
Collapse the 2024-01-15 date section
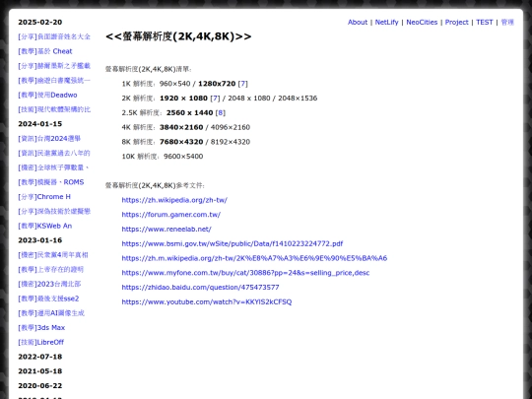(x=40, y=124)
